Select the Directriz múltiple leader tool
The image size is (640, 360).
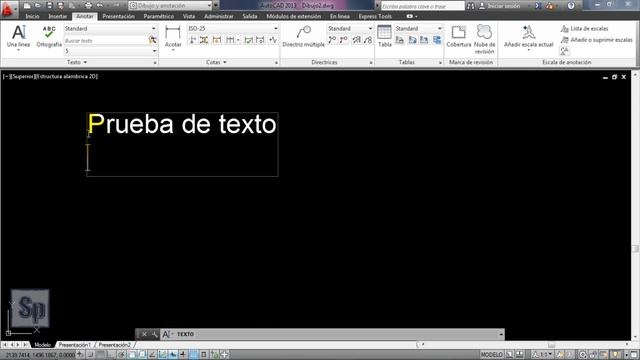303,37
